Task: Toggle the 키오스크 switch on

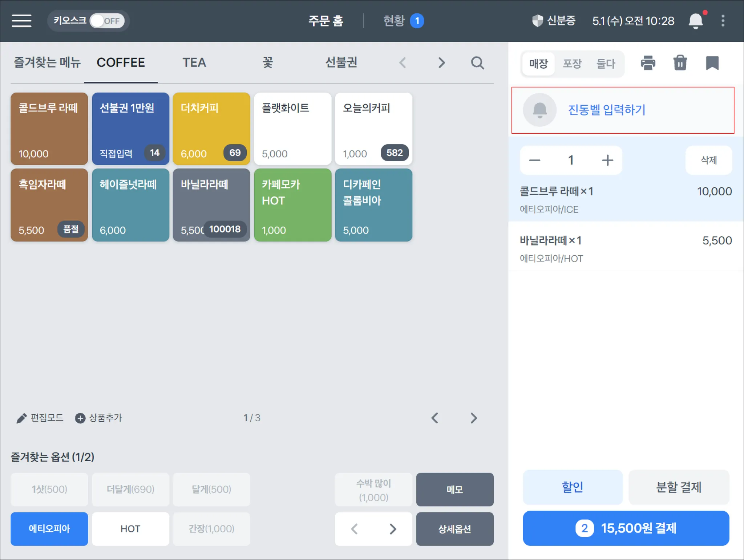Action: 107,21
